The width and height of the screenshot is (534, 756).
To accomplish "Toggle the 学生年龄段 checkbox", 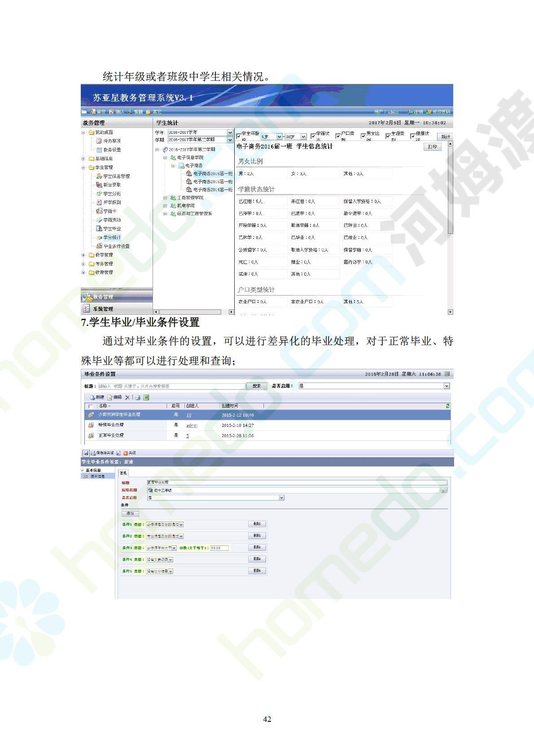I will pos(239,136).
